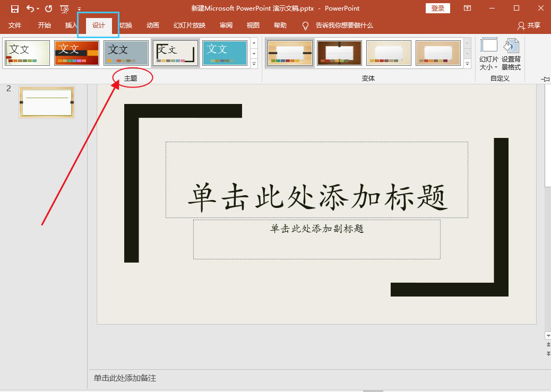
Task: Apply the teal blue theme thumbnail
Action: (225, 53)
